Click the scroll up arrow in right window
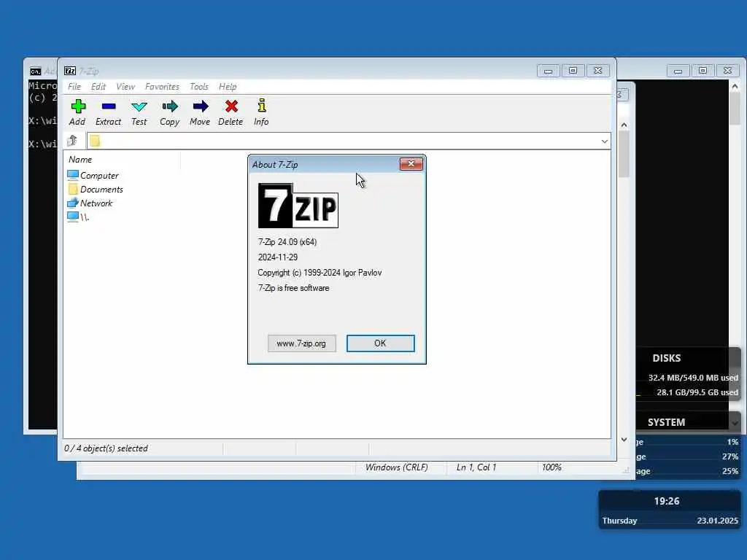The width and height of the screenshot is (747, 560). (735, 86)
